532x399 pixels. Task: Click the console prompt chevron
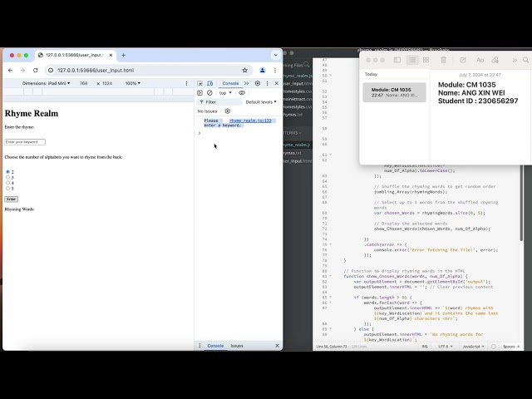pos(199,133)
